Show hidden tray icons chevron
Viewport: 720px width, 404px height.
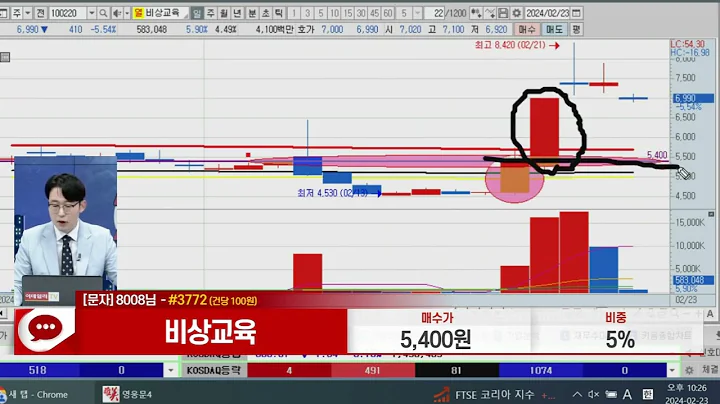coord(577,394)
